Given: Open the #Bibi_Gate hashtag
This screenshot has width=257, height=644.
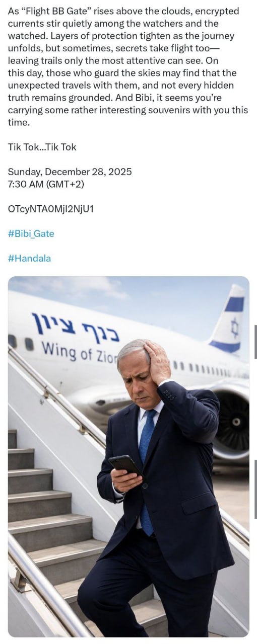Looking at the screenshot, I should tap(31, 233).
